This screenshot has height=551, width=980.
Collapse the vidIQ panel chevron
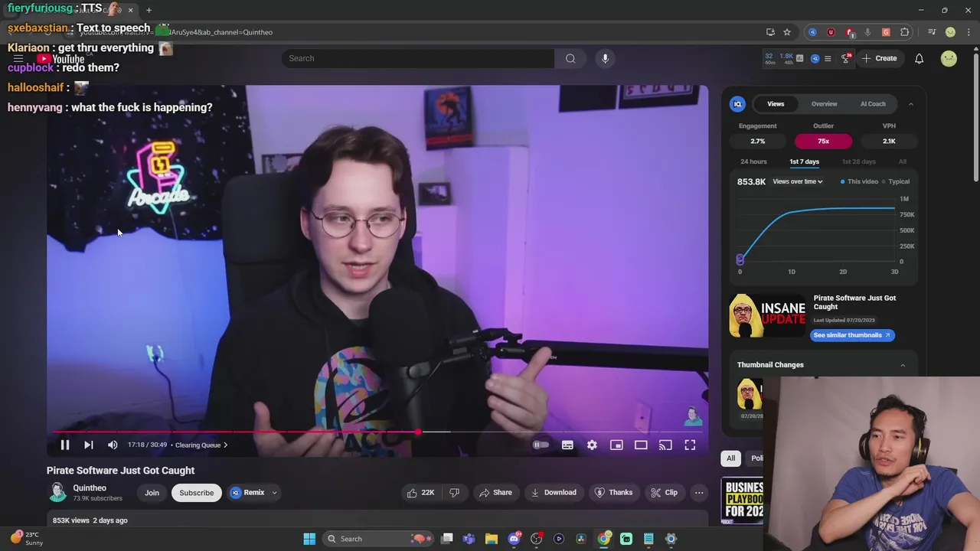point(910,104)
